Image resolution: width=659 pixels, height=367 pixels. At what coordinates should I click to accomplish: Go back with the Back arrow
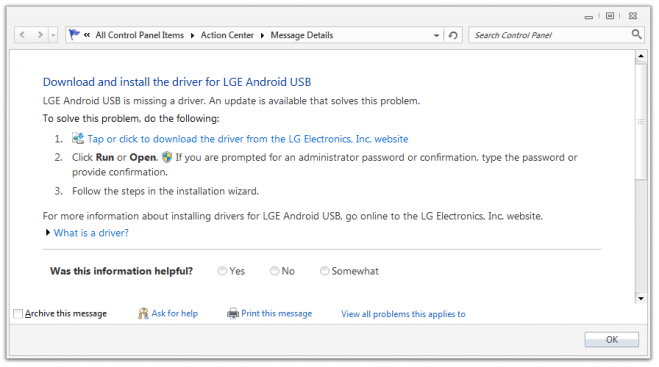(22, 35)
